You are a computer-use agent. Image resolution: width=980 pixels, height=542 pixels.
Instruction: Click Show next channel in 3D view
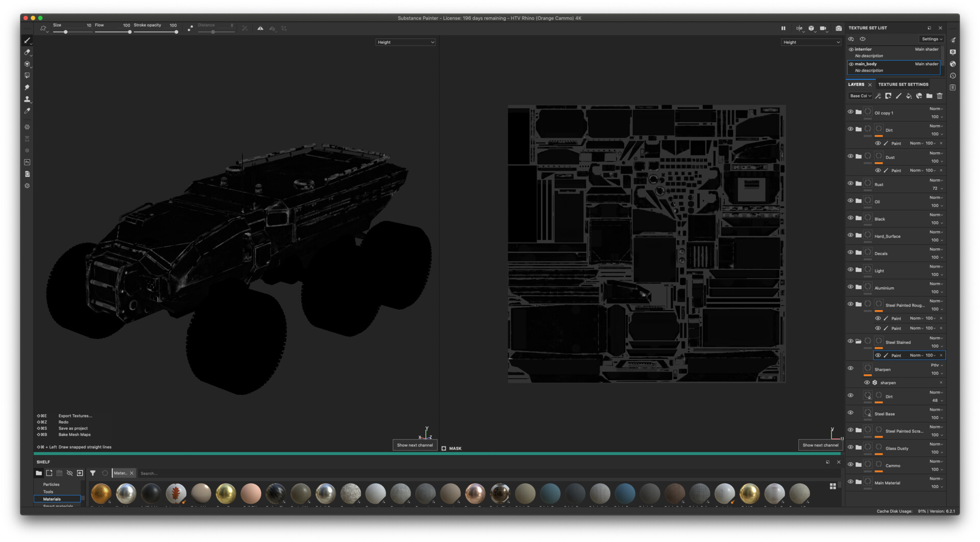click(x=415, y=445)
